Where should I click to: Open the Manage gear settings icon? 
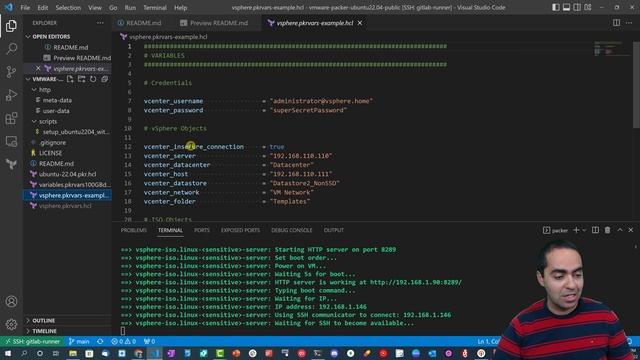coord(11,324)
